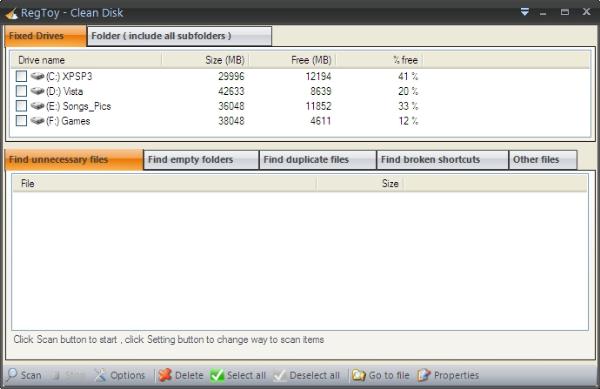
Task: Click the Go to file button
Action: coord(381,375)
